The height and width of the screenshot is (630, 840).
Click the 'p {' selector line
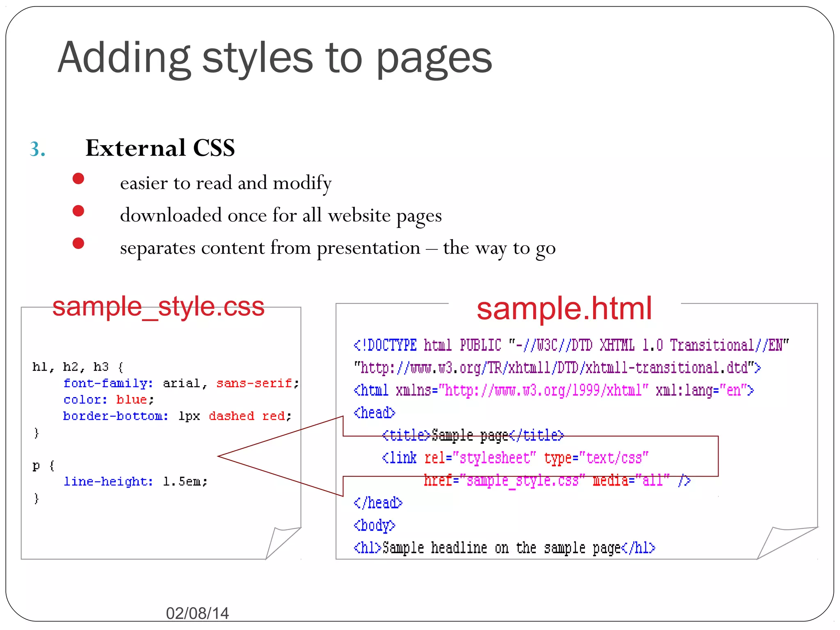(43, 466)
